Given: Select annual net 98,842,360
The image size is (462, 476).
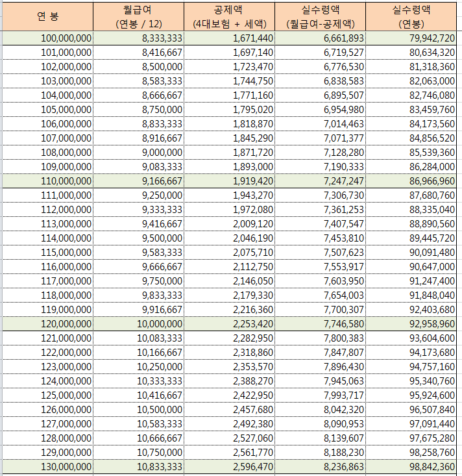Looking at the screenshot, I should pyautogui.click(x=411, y=466).
